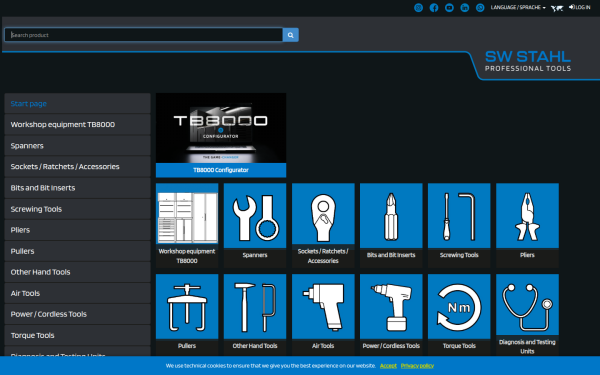This screenshot has height=375, width=600.
Task: Open the Pliers icon tile
Action: [527, 225]
